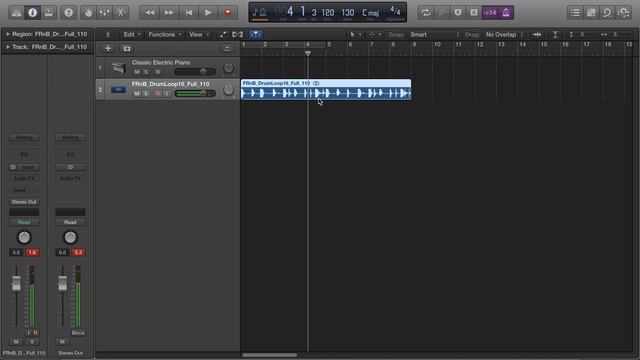640x360 pixels.
Task: Click the Tuner button in toolbar
Action: point(442,13)
